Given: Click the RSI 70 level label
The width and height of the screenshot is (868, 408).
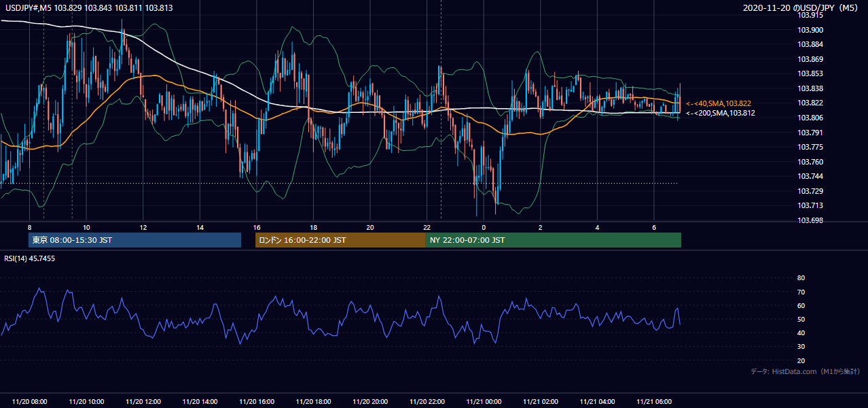Looking at the screenshot, I should 801,292.
